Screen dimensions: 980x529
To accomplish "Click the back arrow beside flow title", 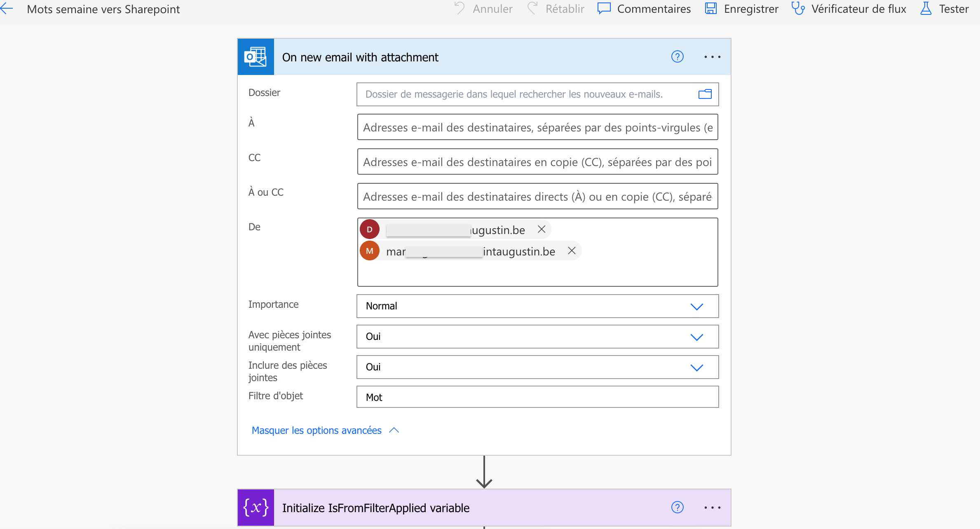I will tap(7, 9).
